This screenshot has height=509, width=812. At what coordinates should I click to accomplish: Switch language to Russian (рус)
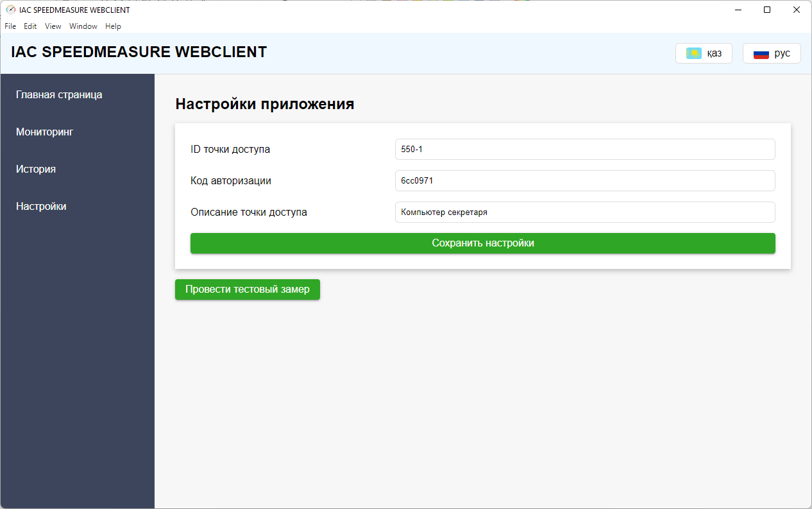(x=772, y=53)
